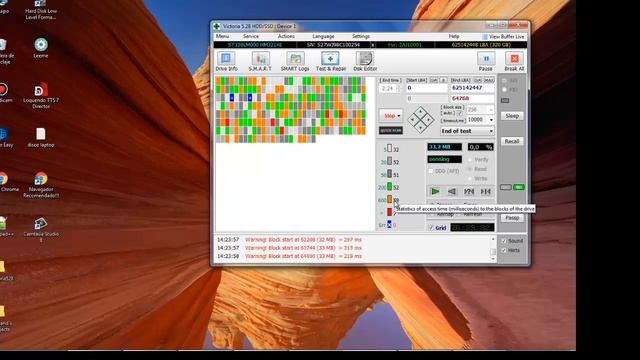Select the Verify radio button
The image size is (640, 360).
point(470,160)
